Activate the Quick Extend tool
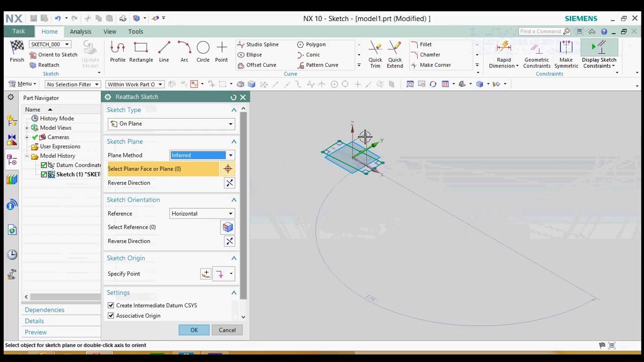Image resolution: width=644 pixels, height=362 pixels. click(x=395, y=55)
